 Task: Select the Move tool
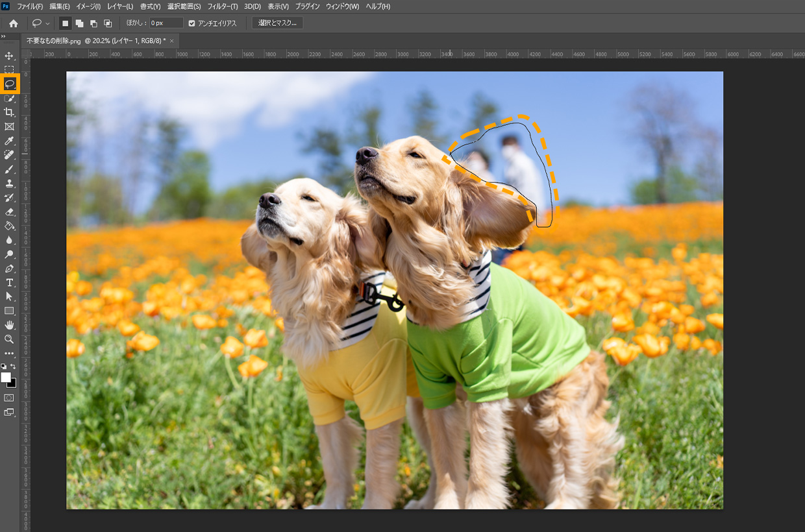coord(9,56)
